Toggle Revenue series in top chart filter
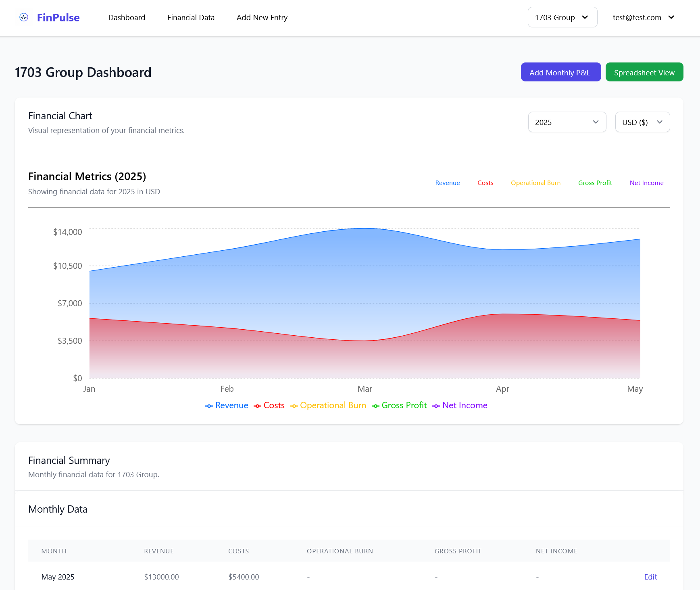Viewport: 700px width, 590px height. pos(447,183)
